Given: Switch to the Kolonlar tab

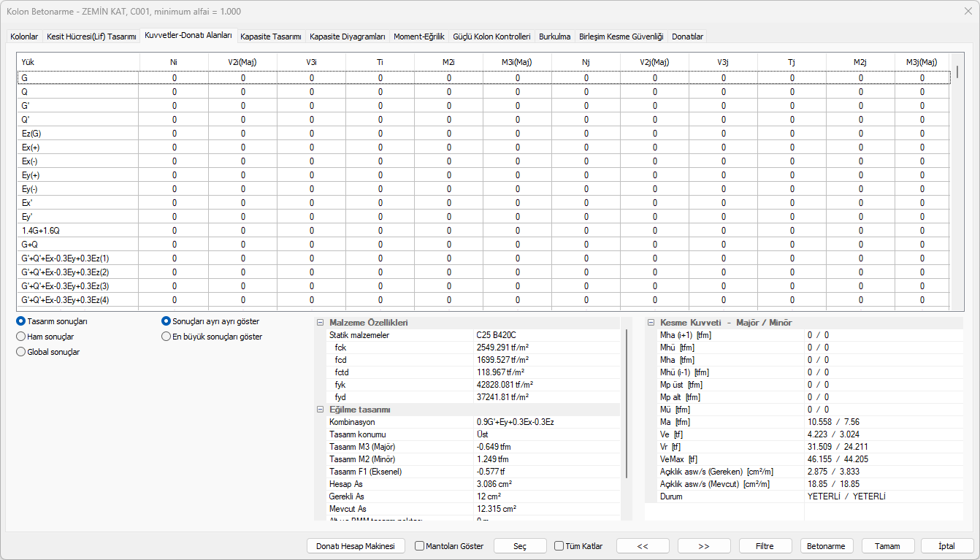Looking at the screenshot, I should coord(24,37).
